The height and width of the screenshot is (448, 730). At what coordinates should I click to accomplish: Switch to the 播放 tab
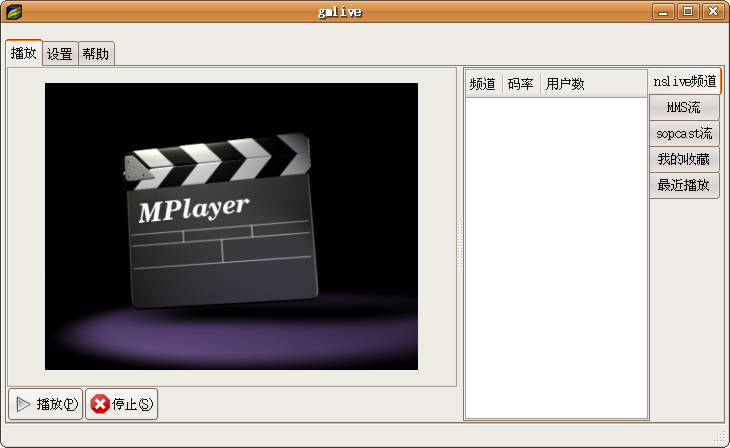(24, 53)
